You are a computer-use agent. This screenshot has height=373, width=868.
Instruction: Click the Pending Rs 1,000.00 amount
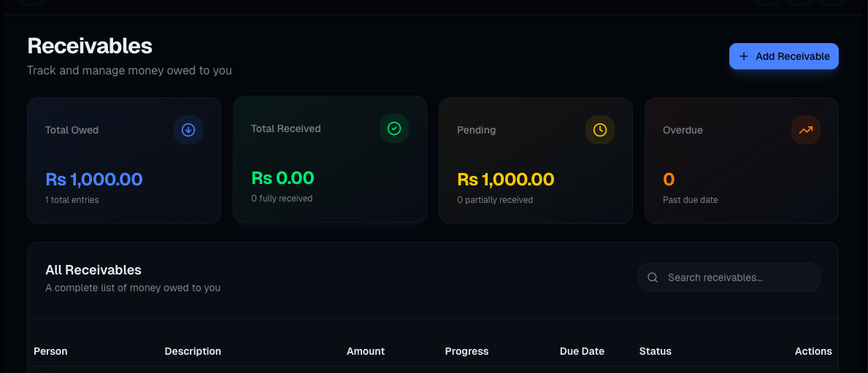505,179
